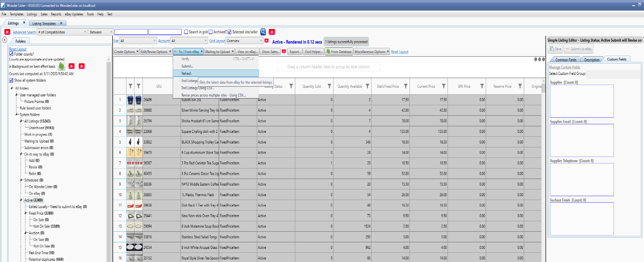The height and width of the screenshot is (262, 644).
Task: Filter the Listing Status column
Action: click(291, 86)
